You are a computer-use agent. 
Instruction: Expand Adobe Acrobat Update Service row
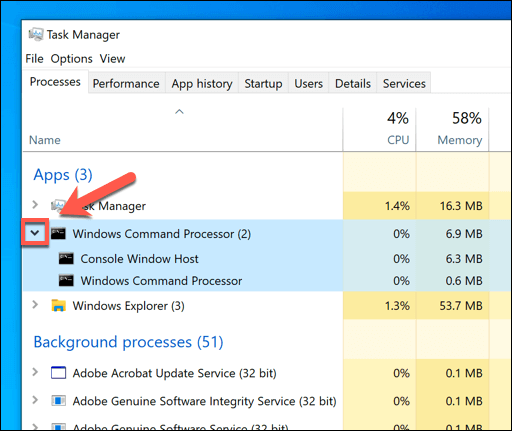(x=35, y=372)
